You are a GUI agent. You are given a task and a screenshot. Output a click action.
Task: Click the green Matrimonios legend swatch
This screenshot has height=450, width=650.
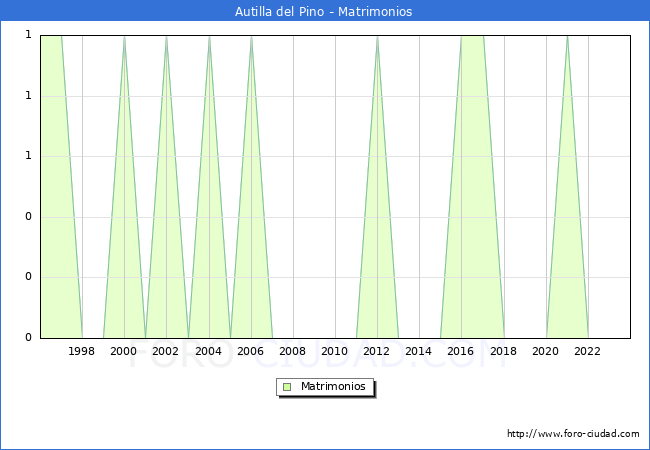pyautogui.click(x=287, y=387)
